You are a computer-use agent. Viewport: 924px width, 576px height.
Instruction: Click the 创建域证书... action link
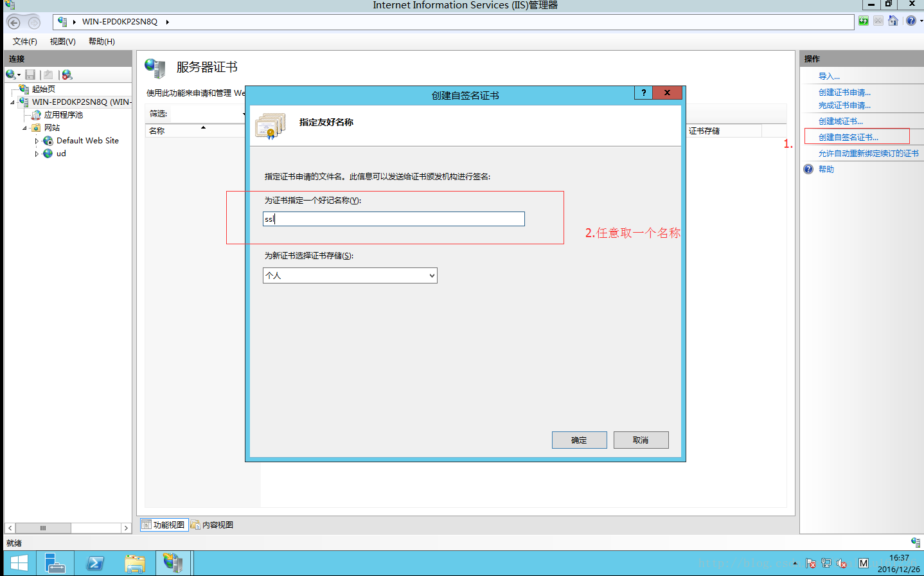[x=840, y=122]
